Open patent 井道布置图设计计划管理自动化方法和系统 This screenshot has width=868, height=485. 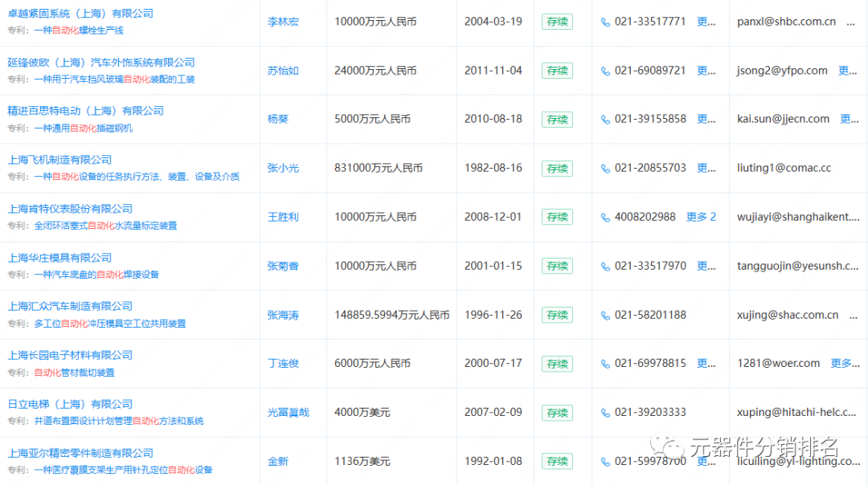point(119,421)
